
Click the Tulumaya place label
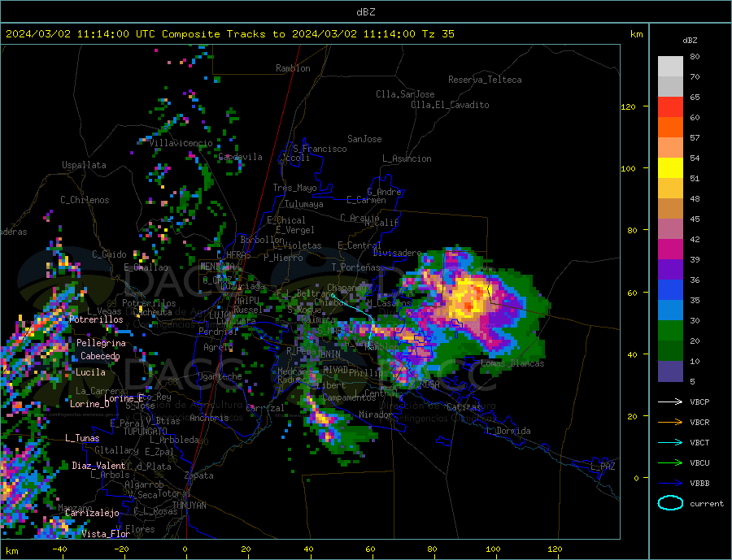(304, 204)
